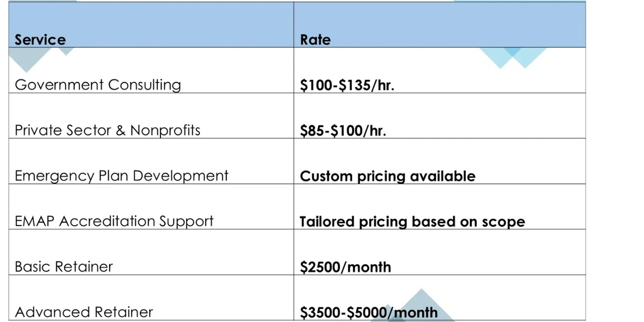Screen dimensions: 644x322
Task: Select the $3500-$5000/month rate cell
Action: click(369, 313)
